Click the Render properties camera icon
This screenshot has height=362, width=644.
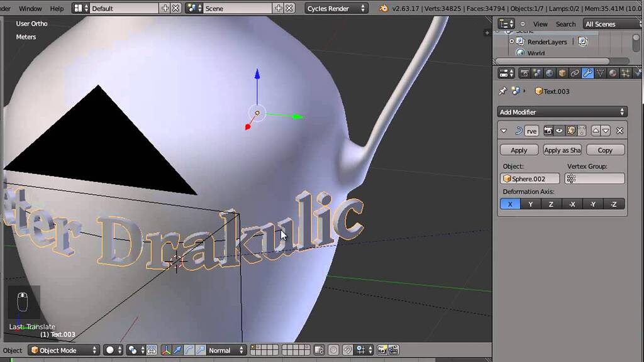[x=526, y=74]
